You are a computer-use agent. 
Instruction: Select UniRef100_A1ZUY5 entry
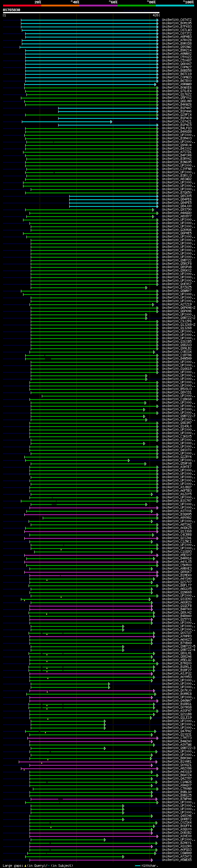point(177,494)
